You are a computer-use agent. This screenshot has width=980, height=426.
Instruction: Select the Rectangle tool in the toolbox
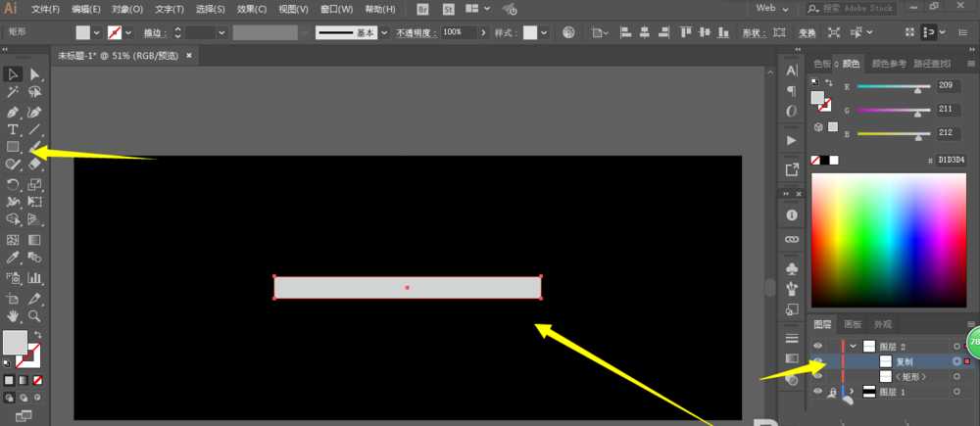pos(13,147)
